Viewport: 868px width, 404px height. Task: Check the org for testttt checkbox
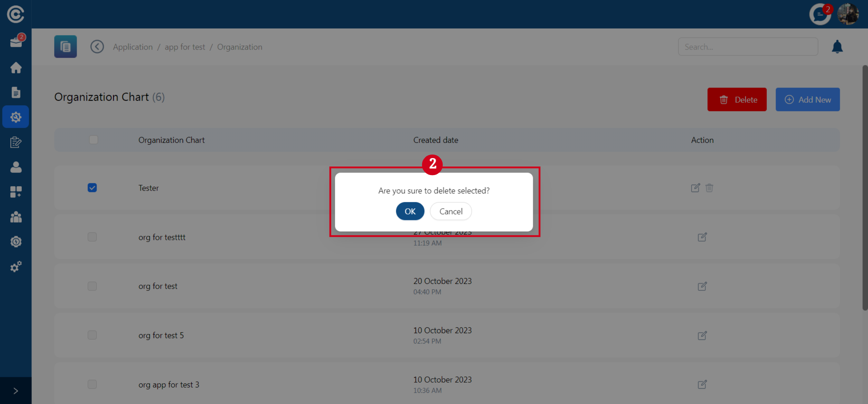92,237
